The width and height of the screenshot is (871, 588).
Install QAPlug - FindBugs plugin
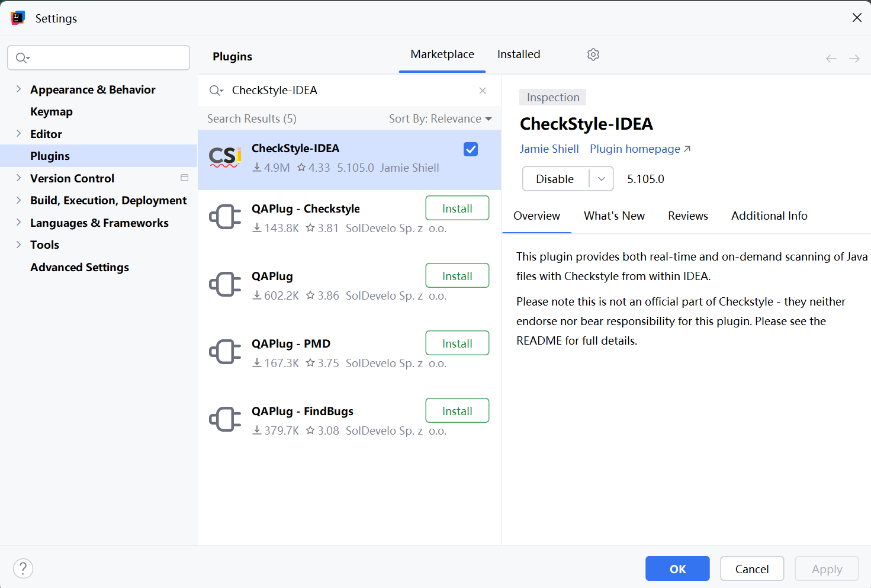[457, 410]
